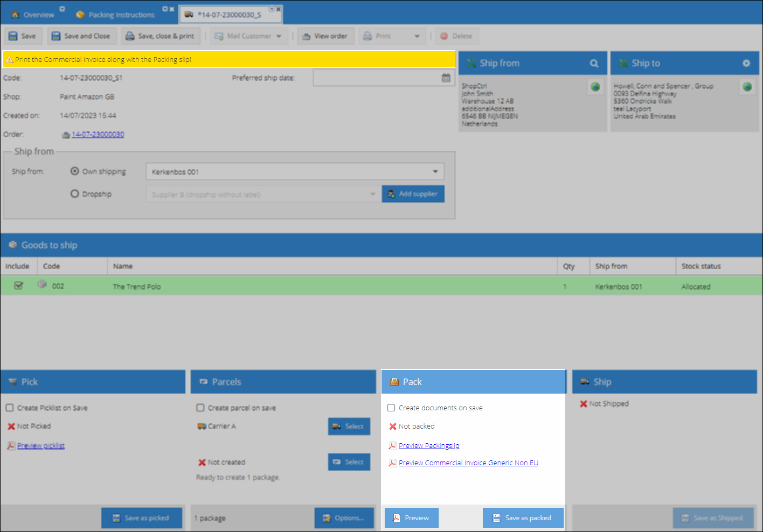The width and height of the screenshot is (763, 532).
Task: Click the Preferred ship date input field
Action: [x=377, y=78]
